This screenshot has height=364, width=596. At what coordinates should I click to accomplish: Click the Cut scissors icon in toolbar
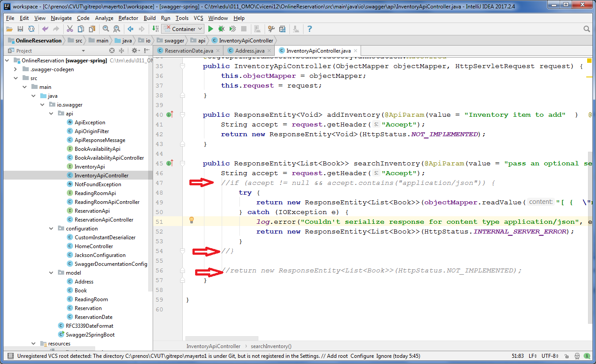coord(69,29)
